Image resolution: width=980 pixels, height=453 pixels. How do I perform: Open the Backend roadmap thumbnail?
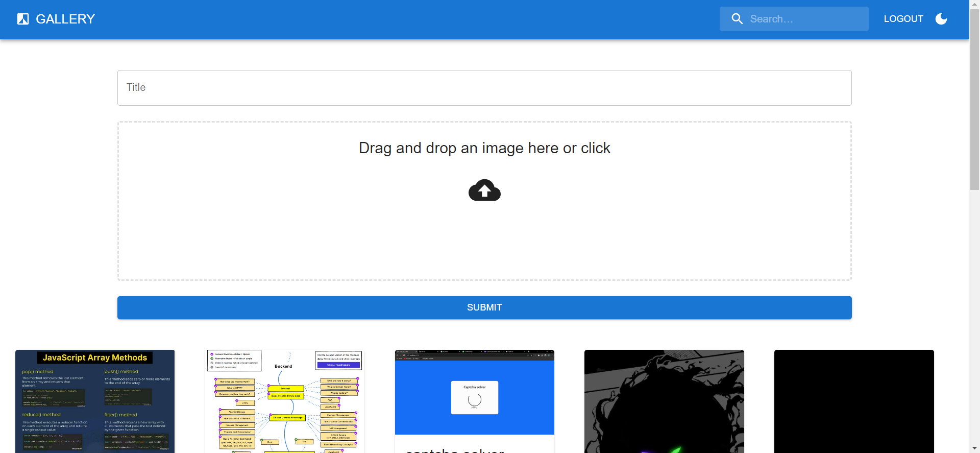click(x=285, y=401)
